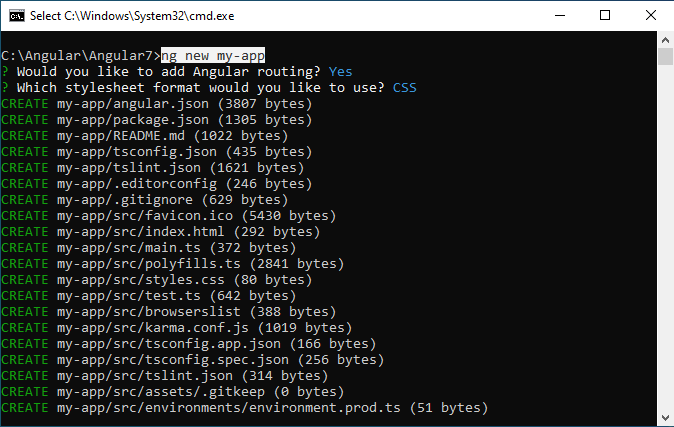Click the window title text 'Select C:\Windows\System32\cmd.exe'

pos(132,16)
